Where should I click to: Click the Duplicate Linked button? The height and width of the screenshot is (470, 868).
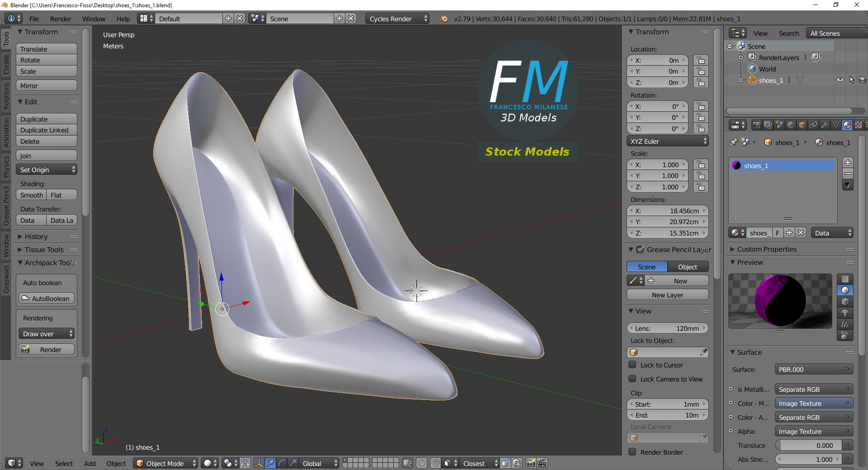click(47, 130)
